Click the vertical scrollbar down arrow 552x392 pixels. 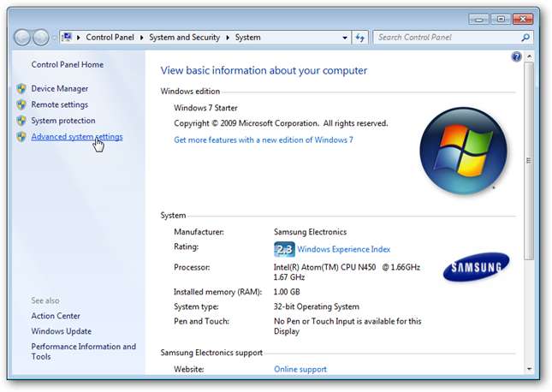(x=530, y=370)
